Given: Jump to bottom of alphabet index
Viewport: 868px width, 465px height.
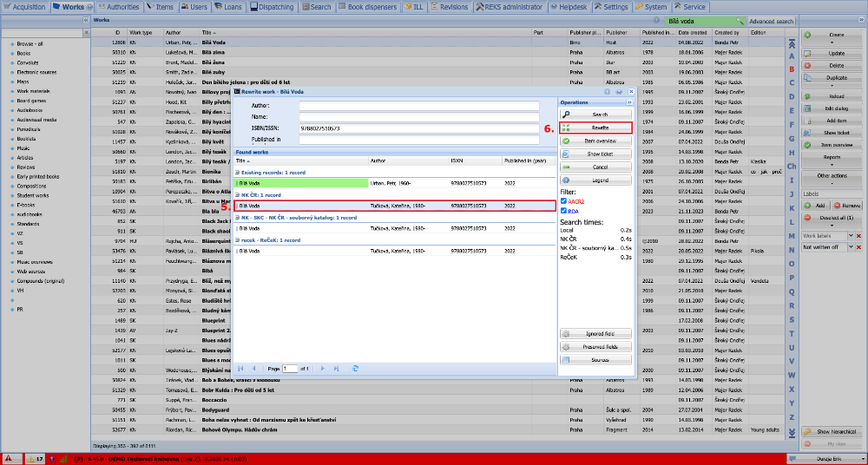Looking at the screenshot, I should pos(792,432).
